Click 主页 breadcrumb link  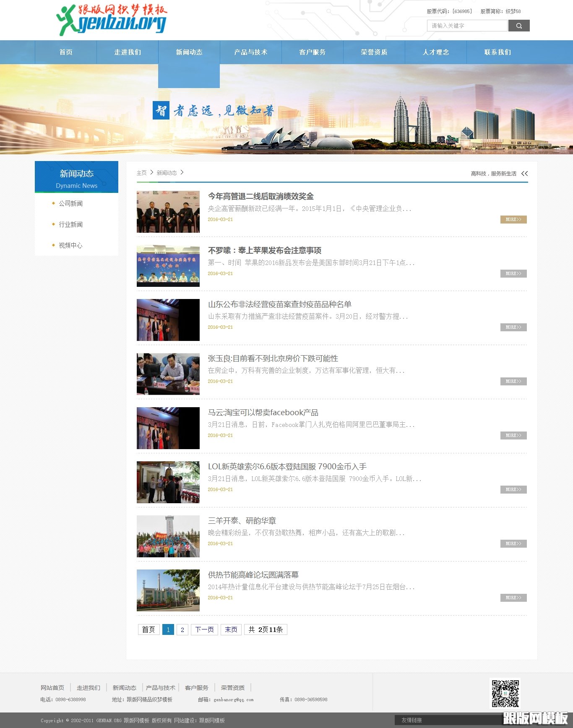pyautogui.click(x=141, y=173)
